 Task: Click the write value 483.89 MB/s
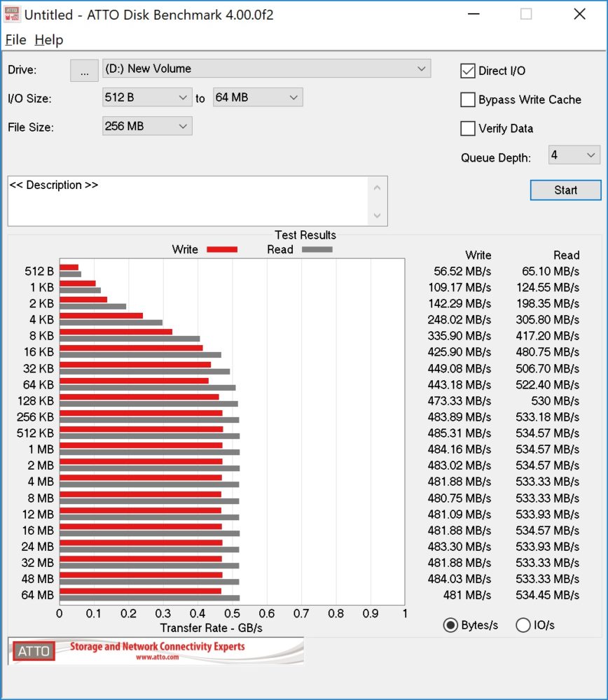pos(460,417)
